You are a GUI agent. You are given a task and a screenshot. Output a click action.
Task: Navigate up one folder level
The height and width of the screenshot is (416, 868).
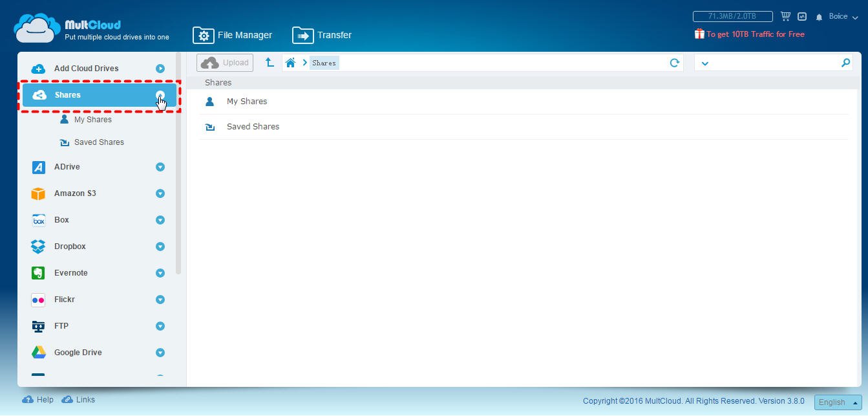[x=270, y=62]
